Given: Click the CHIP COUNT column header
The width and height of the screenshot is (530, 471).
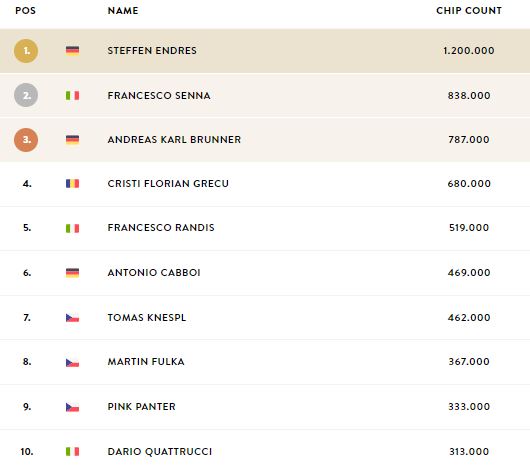Looking at the screenshot, I should (x=469, y=11).
